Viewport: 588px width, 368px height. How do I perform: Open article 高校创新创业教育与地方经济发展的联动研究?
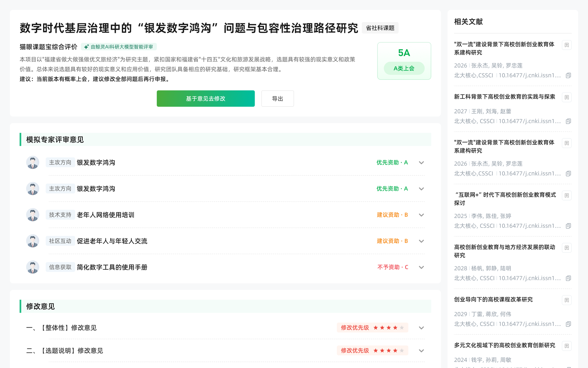pos(505,251)
